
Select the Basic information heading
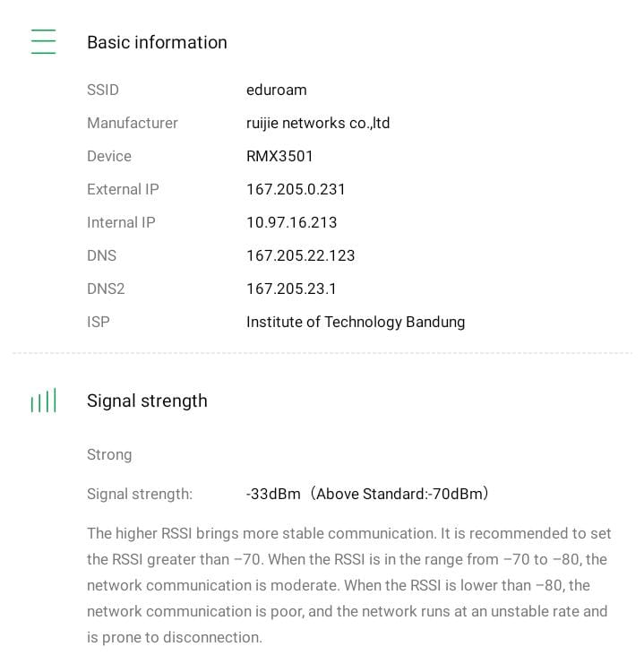pos(157,42)
